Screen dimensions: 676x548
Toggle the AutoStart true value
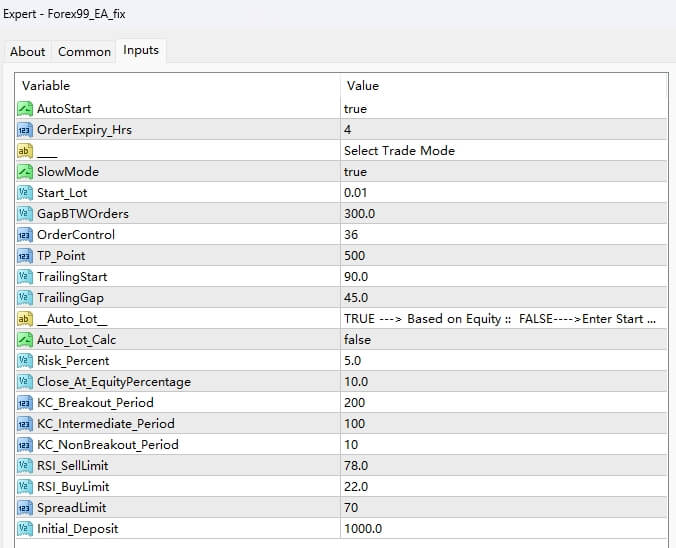tap(355, 109)
